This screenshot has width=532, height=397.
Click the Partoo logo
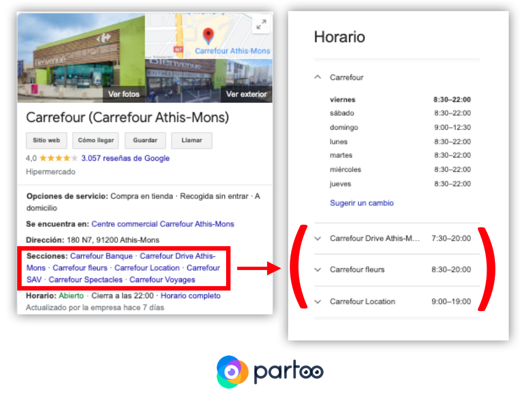[270, 372]
